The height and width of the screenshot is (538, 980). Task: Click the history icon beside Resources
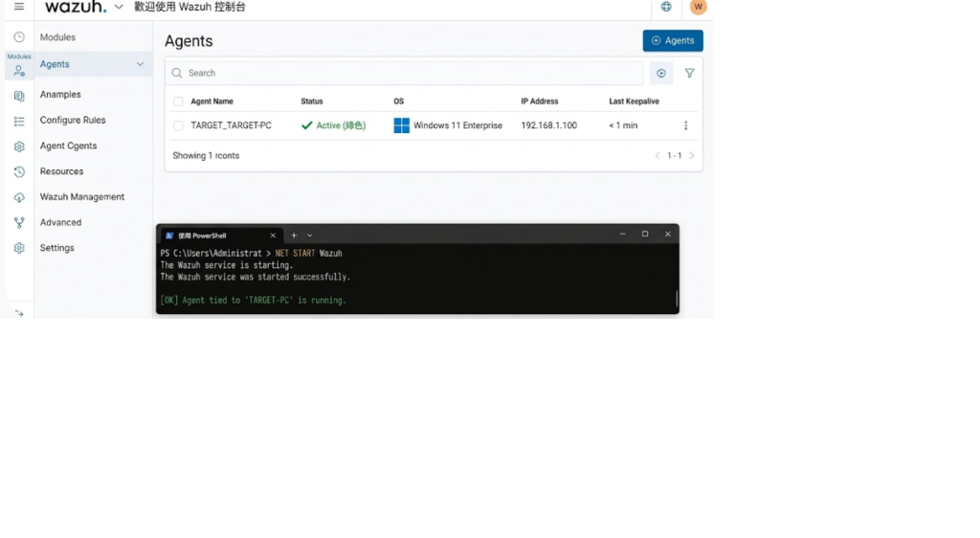[x=19, y=172]
